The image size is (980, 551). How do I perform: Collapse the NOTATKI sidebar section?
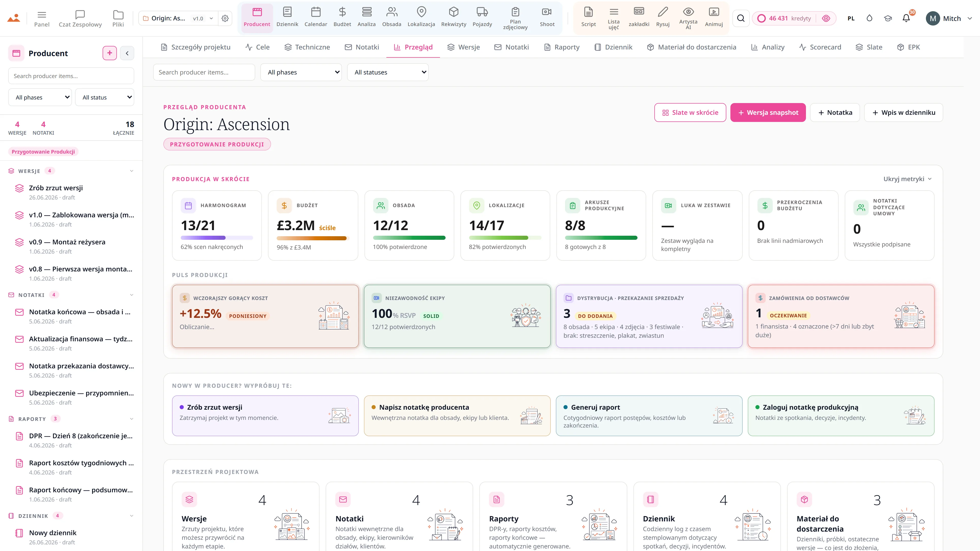click(x=132, y=295)
